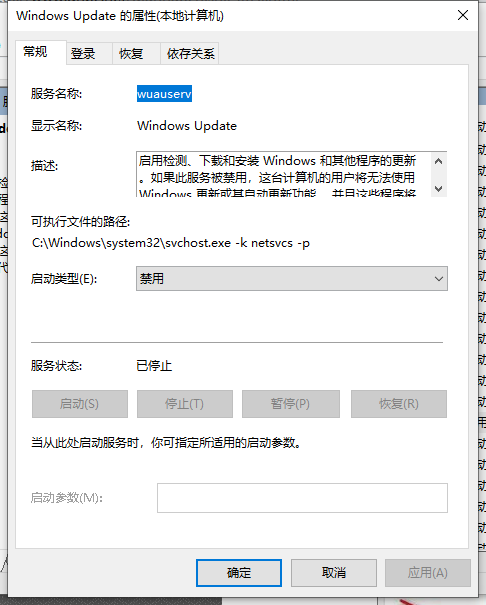Click the 启动(S) service button
This screenshot has height=605, width=486.
tap(80, 404)
